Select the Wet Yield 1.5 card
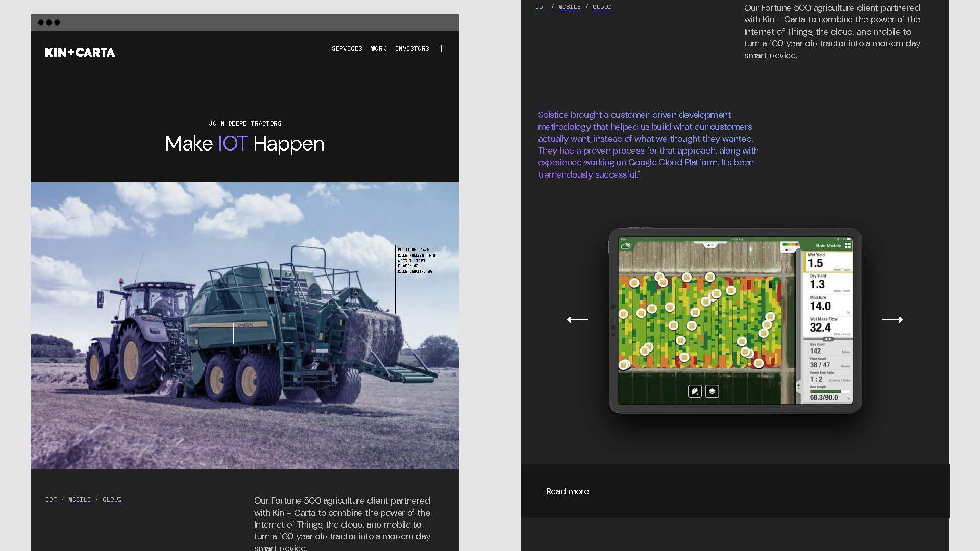Image resolution: width=980 pixels, height=551 pixels. click(x=828, y=262)
